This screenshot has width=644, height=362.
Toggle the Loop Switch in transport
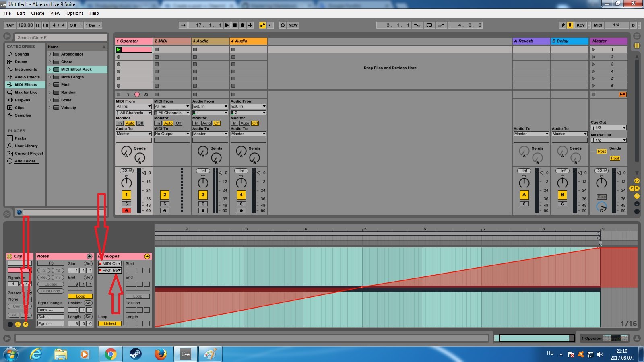[x=429, y=25]
